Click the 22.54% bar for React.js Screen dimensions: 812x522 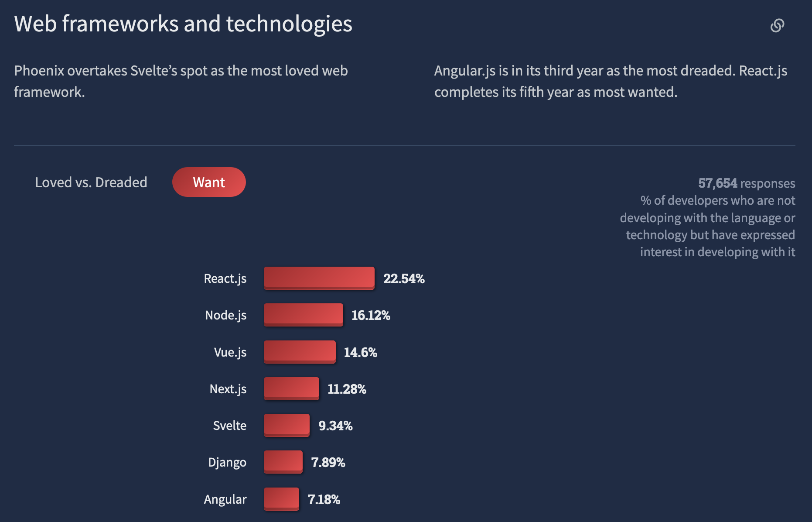(319, 278)
